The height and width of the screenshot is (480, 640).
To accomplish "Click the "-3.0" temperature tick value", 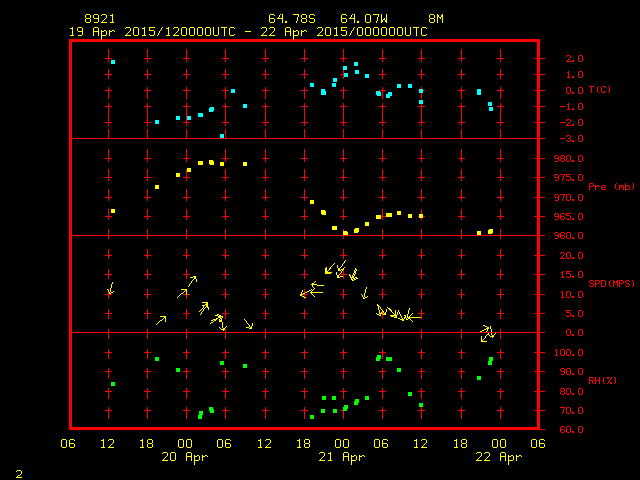I will point(571,139).
